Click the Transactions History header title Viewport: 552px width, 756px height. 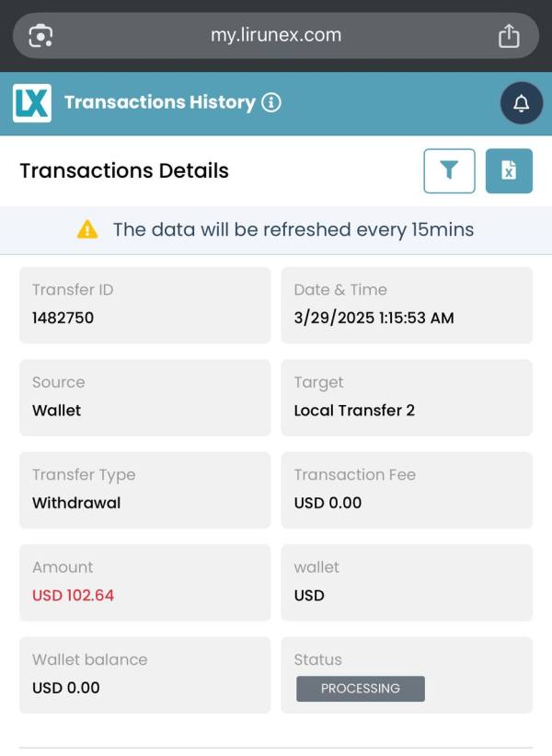click(x=159, y=102)
